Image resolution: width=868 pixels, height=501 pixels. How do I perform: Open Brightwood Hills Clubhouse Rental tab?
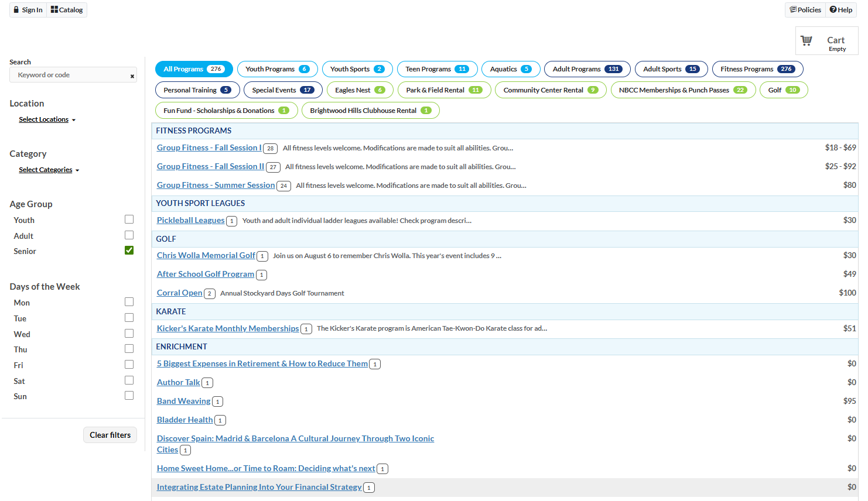point(371,111)
